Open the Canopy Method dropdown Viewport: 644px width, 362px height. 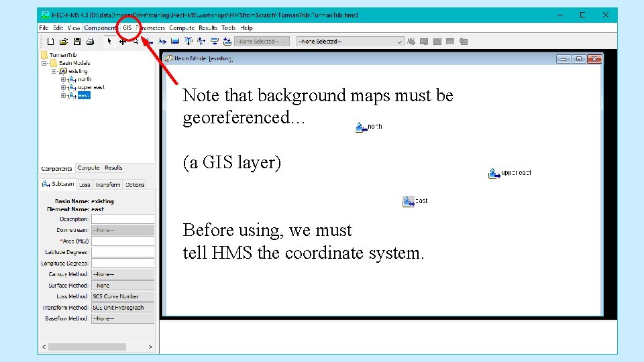123,274
